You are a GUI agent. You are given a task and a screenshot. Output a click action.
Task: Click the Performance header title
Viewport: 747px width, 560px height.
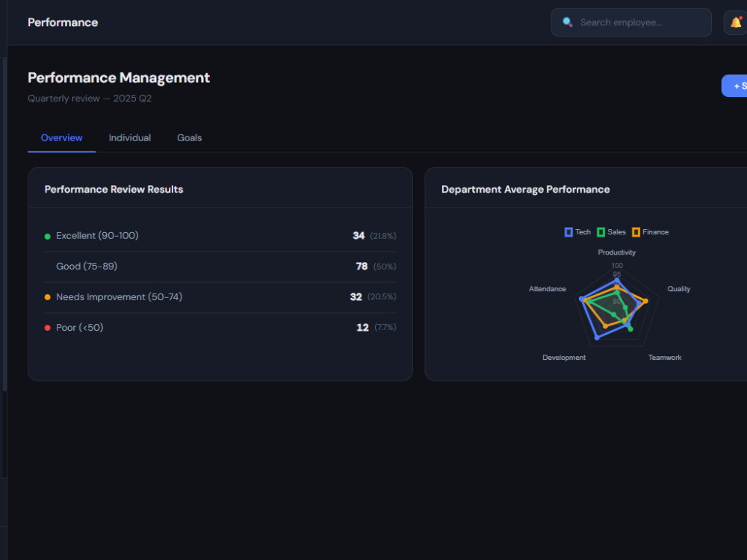[63, 22]
